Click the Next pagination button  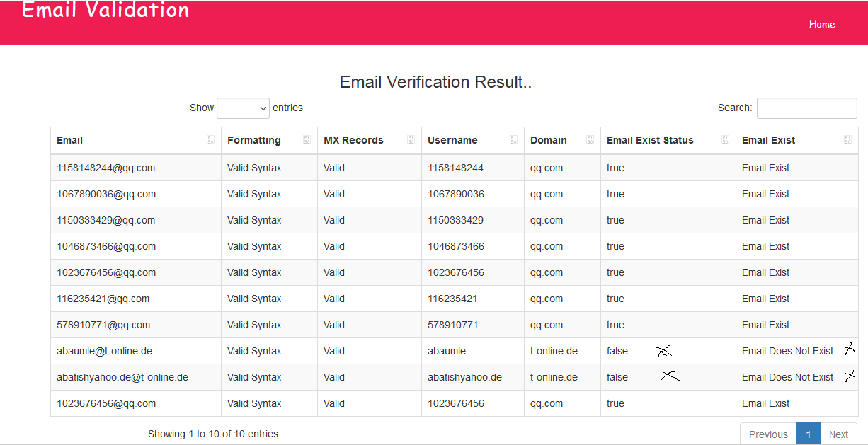[838, 434]
